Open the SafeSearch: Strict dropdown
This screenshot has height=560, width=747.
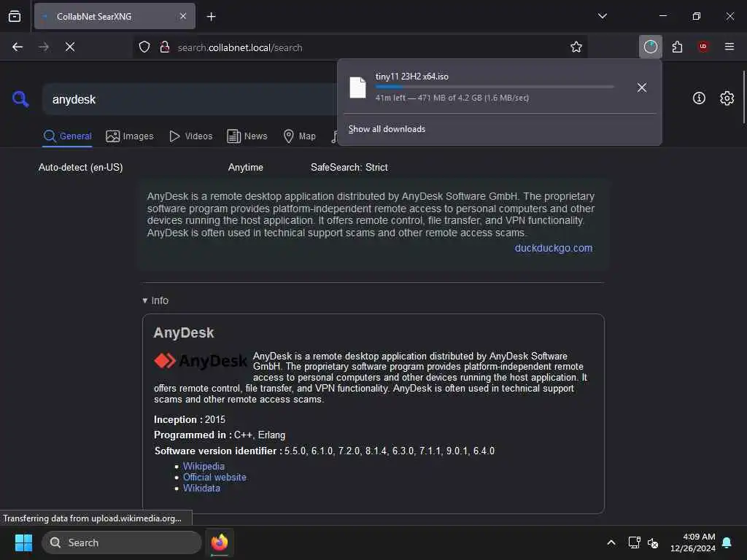[349, 167]
